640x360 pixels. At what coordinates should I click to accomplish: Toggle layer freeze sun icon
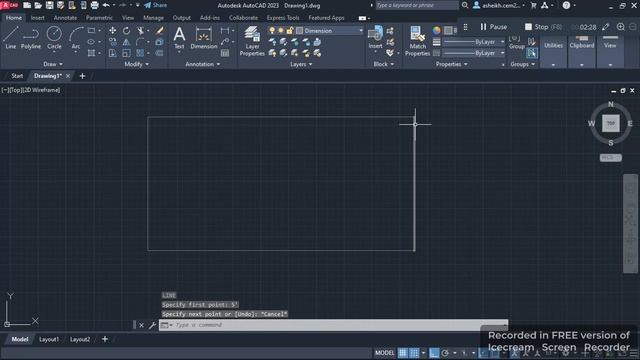281,31
